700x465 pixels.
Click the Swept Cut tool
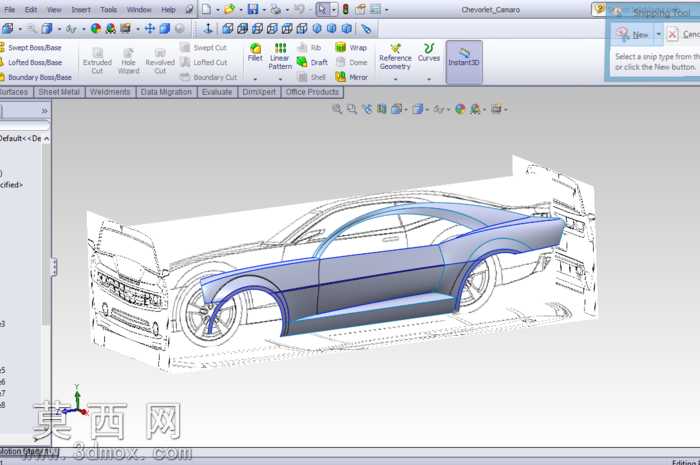[x=204, y=47]
